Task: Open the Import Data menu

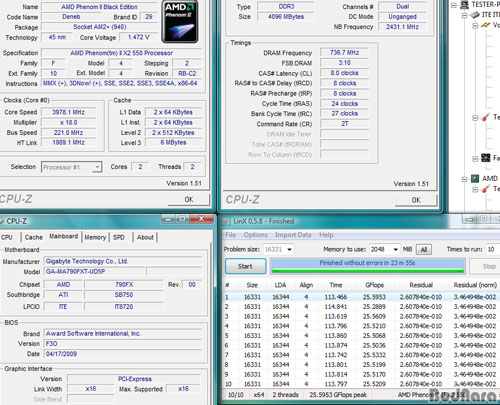Action: click(x=293, y=235)
